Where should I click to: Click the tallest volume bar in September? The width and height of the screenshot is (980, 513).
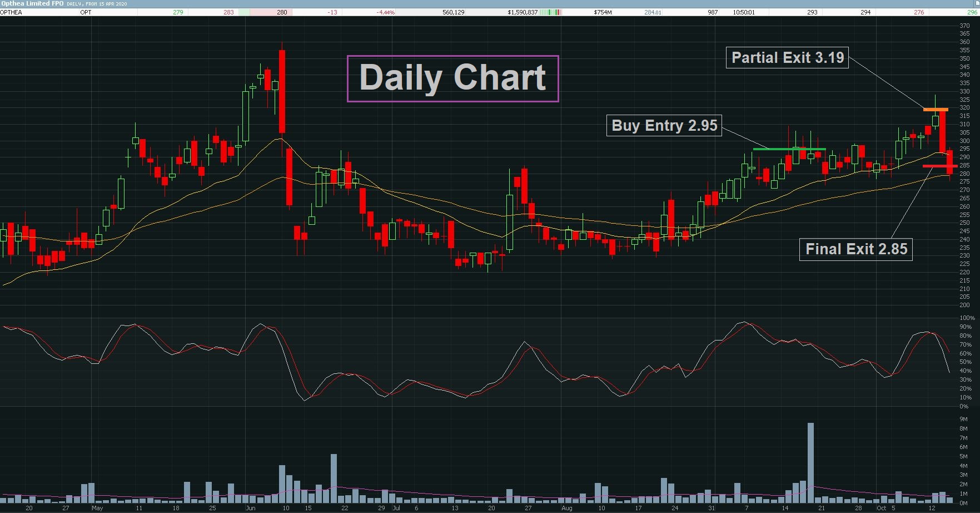pyautogui.click(x=810, y=463)
